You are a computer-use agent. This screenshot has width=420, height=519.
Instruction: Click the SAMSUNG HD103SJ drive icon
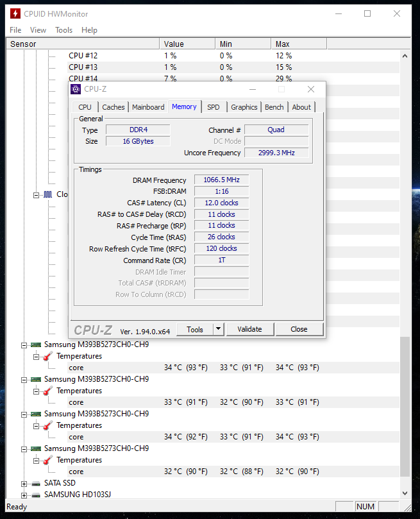(36, 495)
